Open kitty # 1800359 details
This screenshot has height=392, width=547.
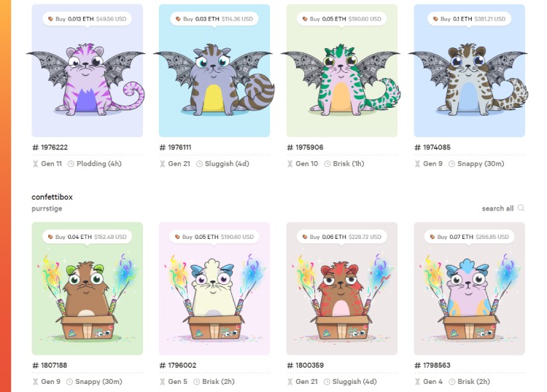(x=306, y=365)
